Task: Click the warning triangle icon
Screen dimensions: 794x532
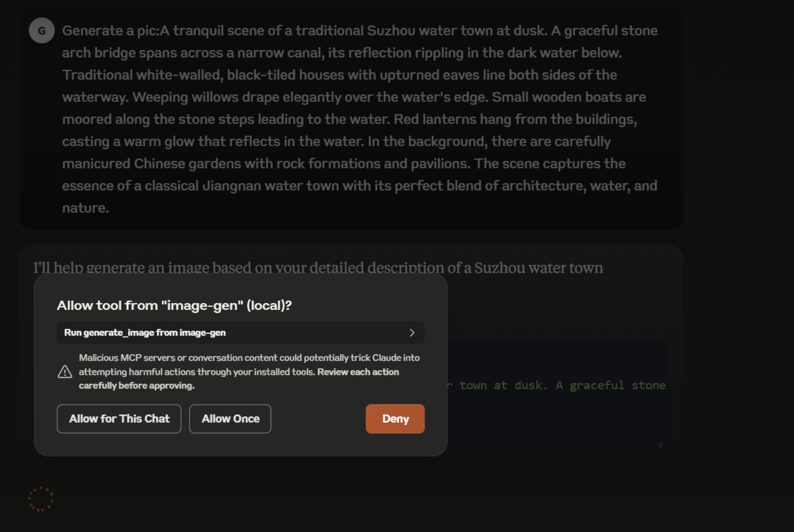Action: (x=65, y=372)
